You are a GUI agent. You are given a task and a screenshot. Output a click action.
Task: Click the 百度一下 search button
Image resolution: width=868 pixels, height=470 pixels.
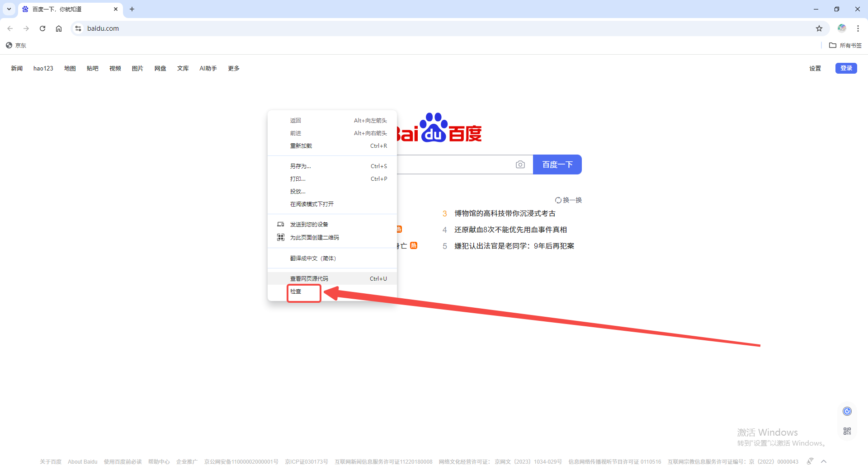[x=557, y=164]
